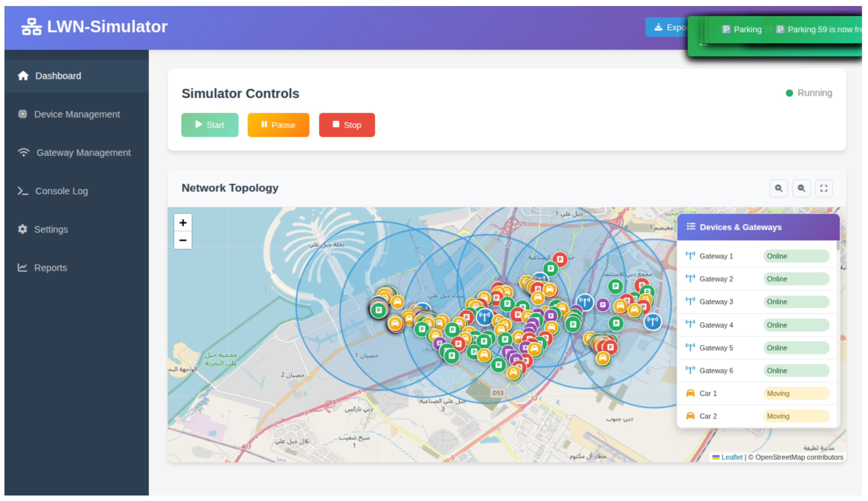
Task: Click the Devices & Gateways list icon
Action: pyautogui.click(x=691, y=227)
